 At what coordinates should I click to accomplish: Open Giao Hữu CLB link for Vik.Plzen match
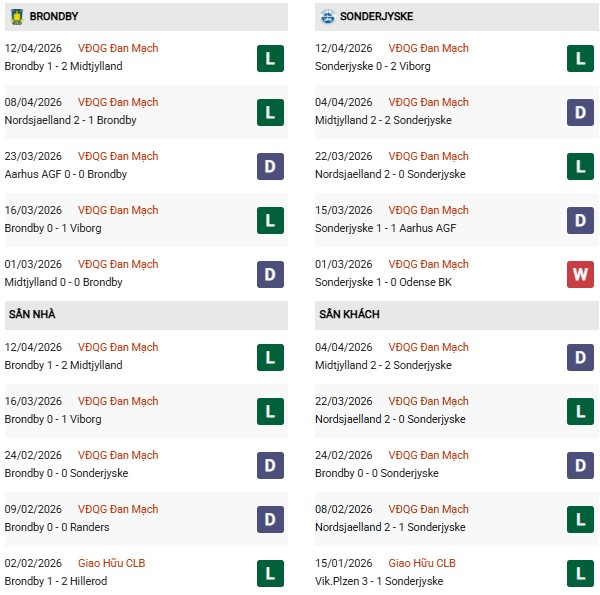[424, 563]
